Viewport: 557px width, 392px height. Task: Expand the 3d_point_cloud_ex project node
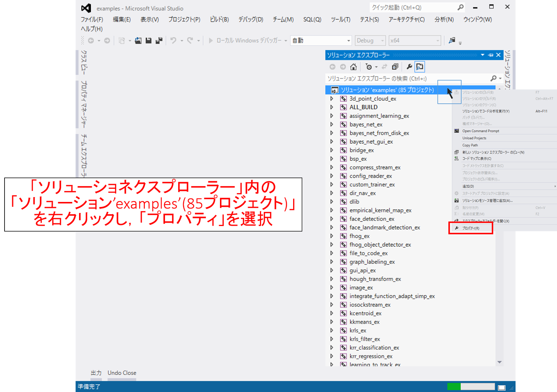[x=332, y=99]
